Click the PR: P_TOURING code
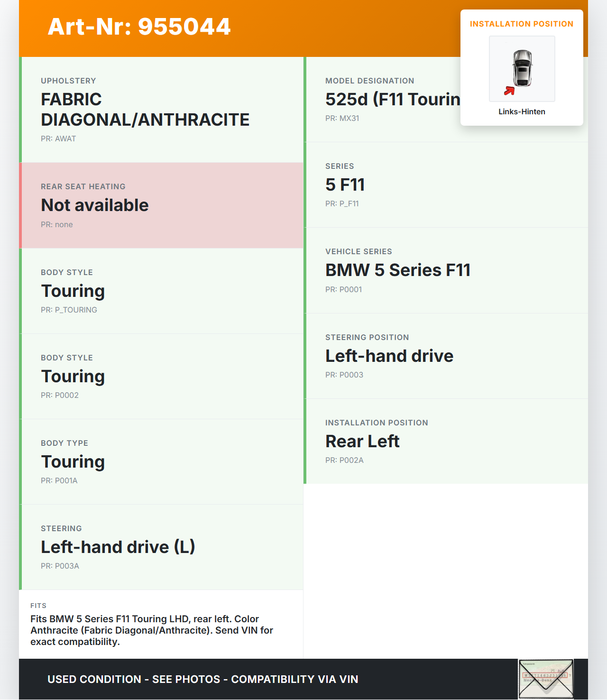Viewport: 607px width, 700px height. (x=69, y=310)
